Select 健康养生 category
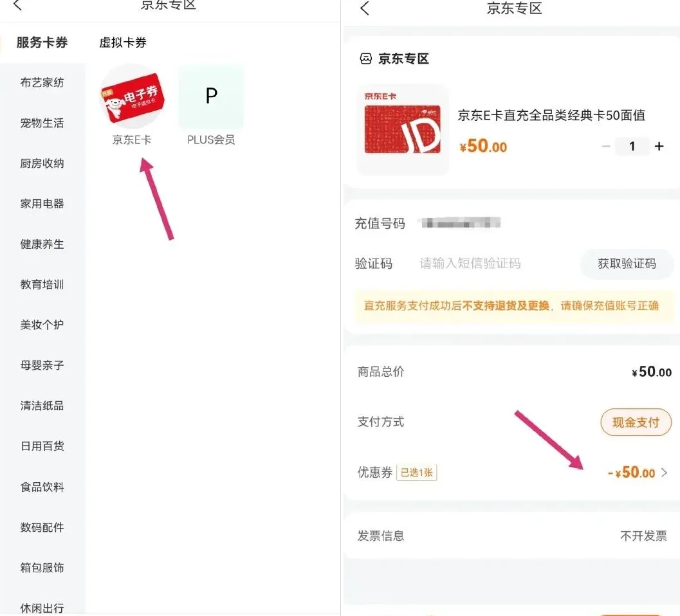The width and height of the screenshot is (680, 616). pyautogui.click(x=42, y=244)
